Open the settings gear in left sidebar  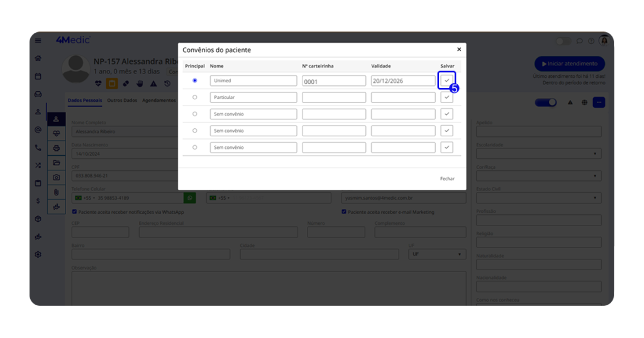tap(38, 254)
